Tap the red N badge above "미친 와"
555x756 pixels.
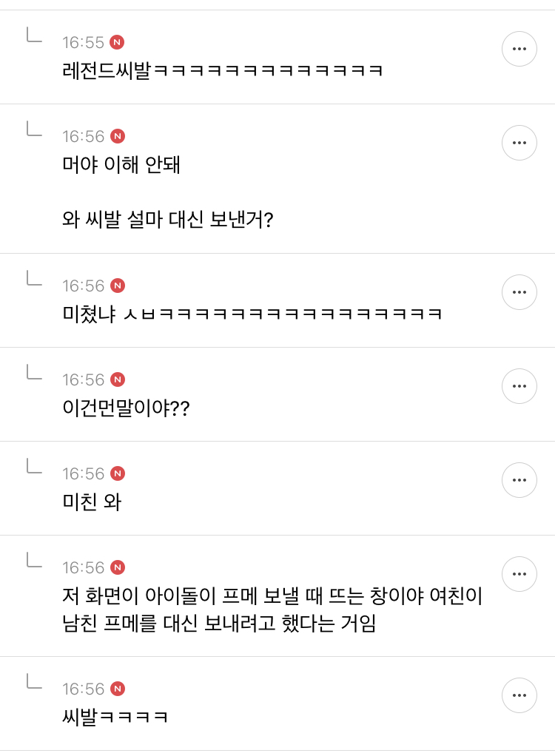coord(117,473)
